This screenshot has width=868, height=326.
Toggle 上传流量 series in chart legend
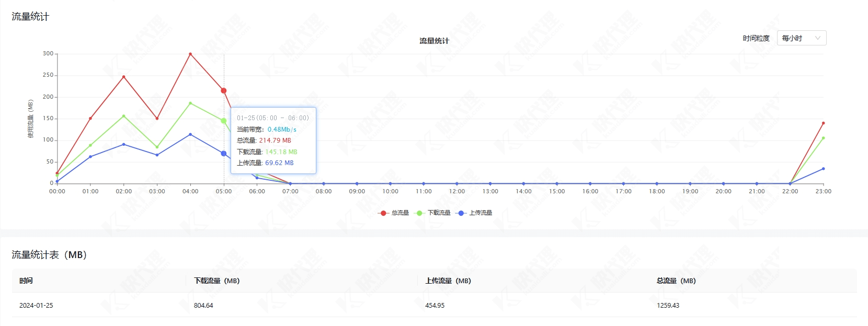[x=474, y=213]
